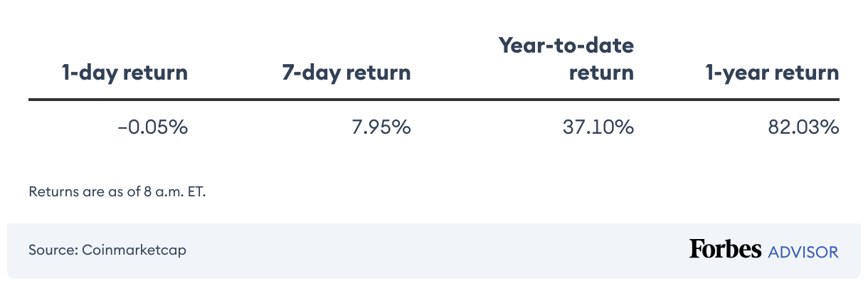Image resolution: width=868 pixels, height=286 pixels.
Task: Open the Coinmarketcap source name
Action: (x=133, y=250)
